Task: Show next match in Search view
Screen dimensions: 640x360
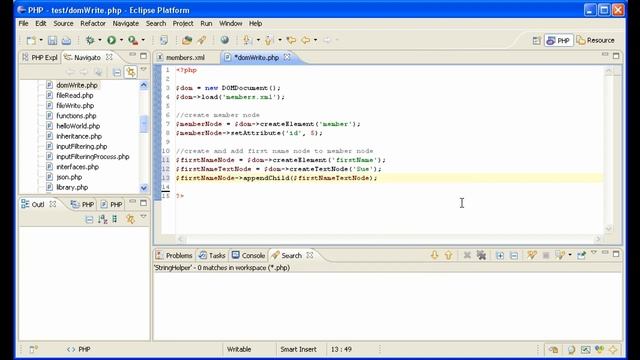Action: pyautogui.click(x=434, y=255)
